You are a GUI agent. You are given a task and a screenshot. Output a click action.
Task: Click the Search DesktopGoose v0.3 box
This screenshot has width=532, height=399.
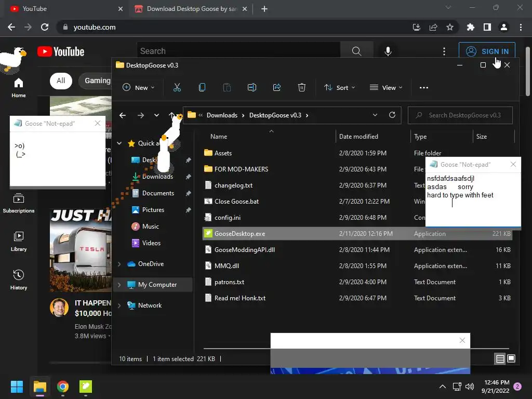click(460, 115)
